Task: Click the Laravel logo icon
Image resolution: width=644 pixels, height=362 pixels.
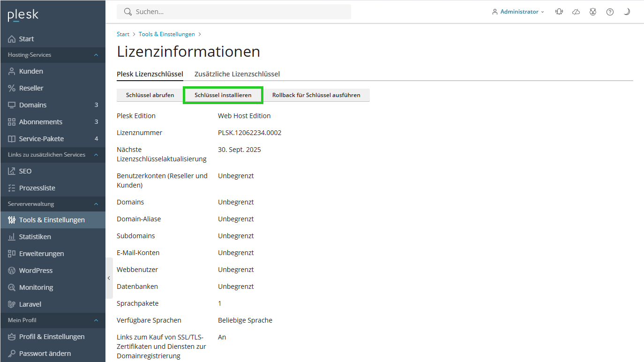Action: coord(12,304)
